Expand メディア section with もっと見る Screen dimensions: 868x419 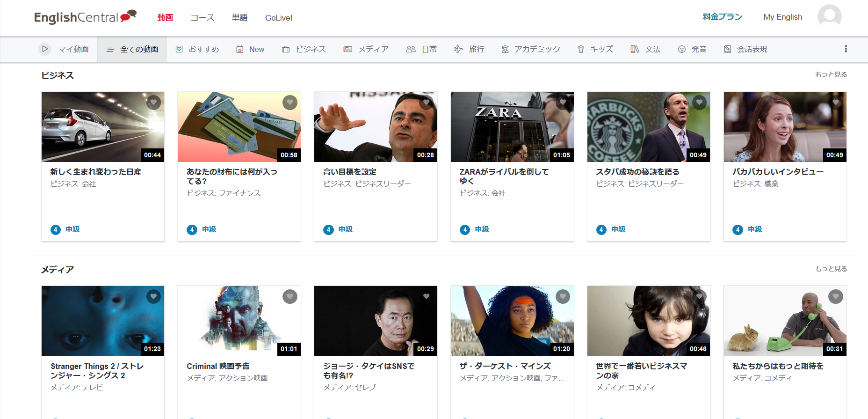point(831,269)
